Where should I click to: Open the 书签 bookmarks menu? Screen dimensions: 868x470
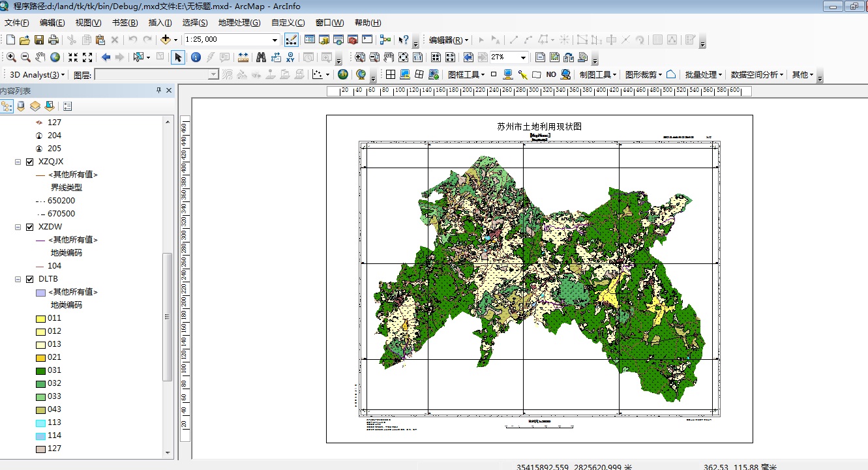click(125, 22)
